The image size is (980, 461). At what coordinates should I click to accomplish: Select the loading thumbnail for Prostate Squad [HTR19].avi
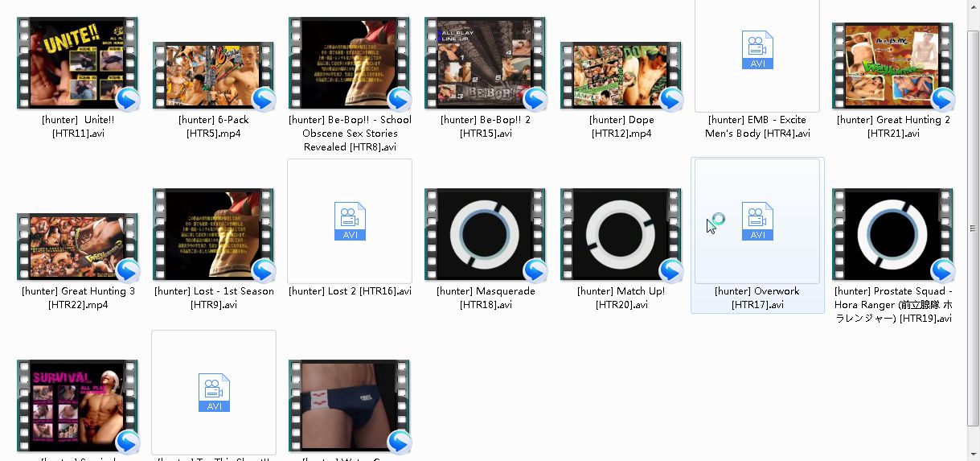click(892, 235)
